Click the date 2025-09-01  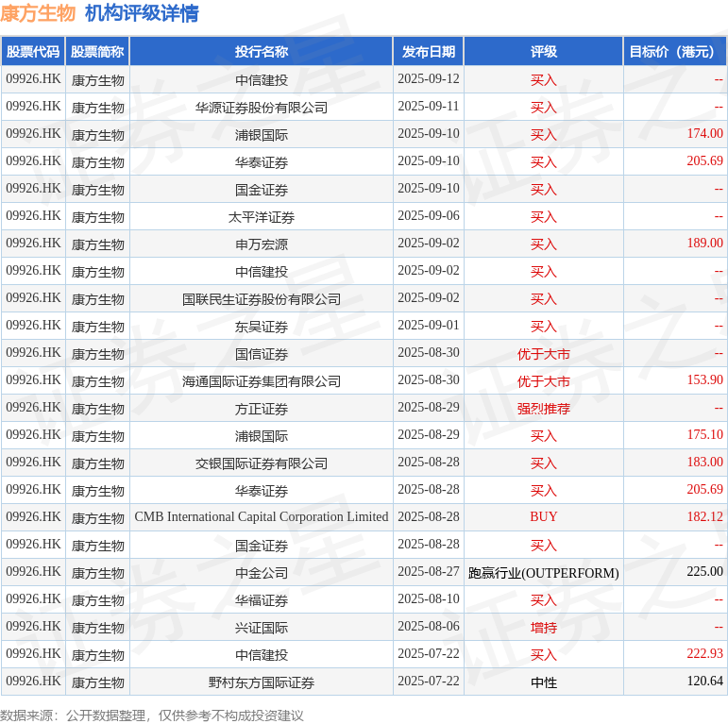pyautogui.click(x=429, y=326)
